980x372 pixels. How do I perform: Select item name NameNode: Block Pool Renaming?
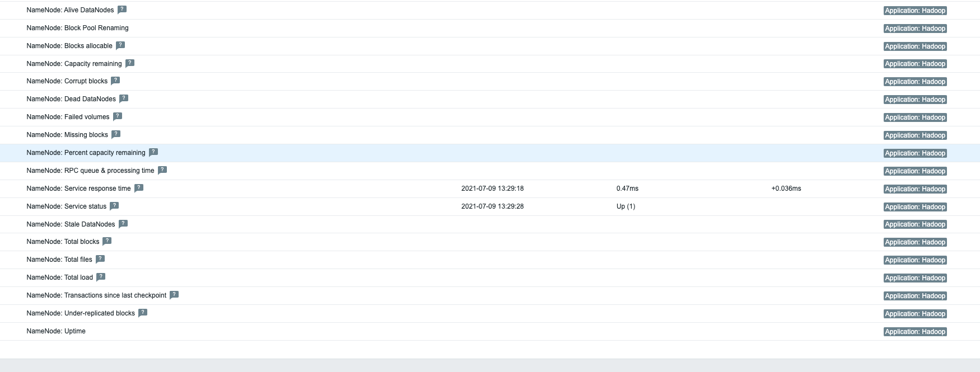pos(77,28)
